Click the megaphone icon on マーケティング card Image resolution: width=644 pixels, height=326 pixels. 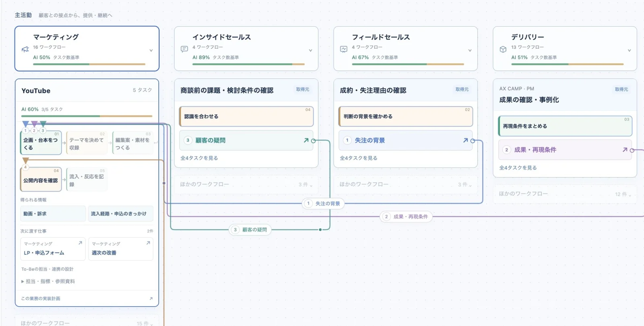(x=25, y=50)
